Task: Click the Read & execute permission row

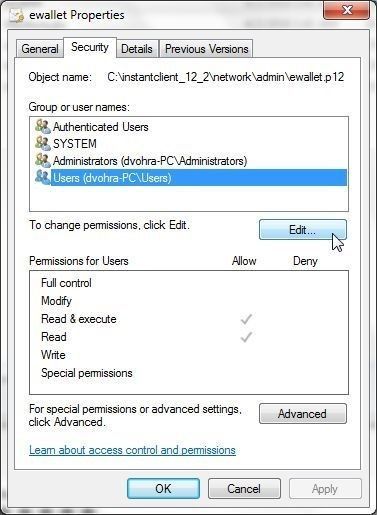Action: click(189, 319)
